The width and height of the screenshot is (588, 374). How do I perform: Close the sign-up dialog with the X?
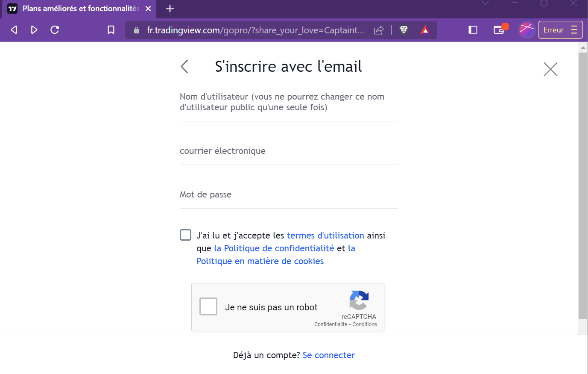(550, 69)
